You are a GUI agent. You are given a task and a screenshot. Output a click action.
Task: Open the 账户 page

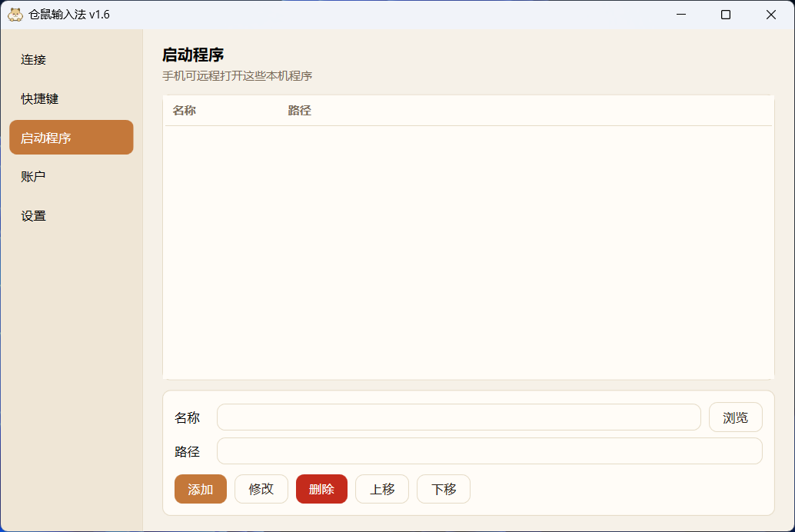coord(71,177)
